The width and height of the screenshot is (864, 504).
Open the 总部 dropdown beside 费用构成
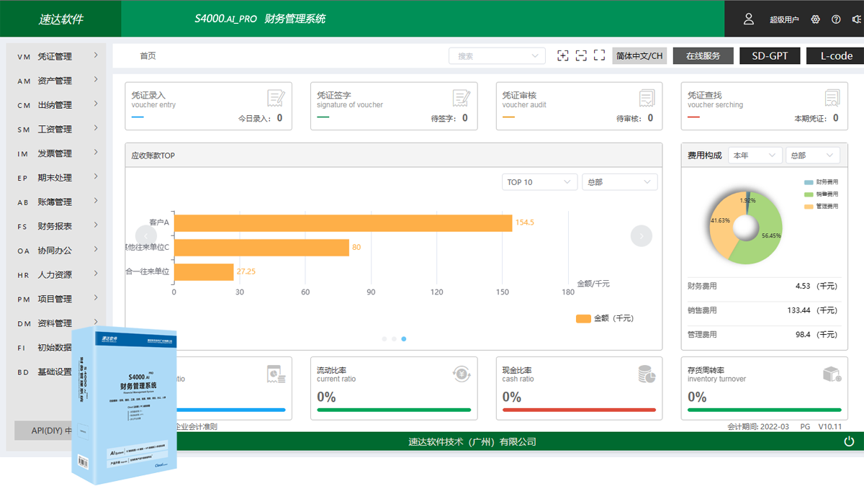coord(813,155)
